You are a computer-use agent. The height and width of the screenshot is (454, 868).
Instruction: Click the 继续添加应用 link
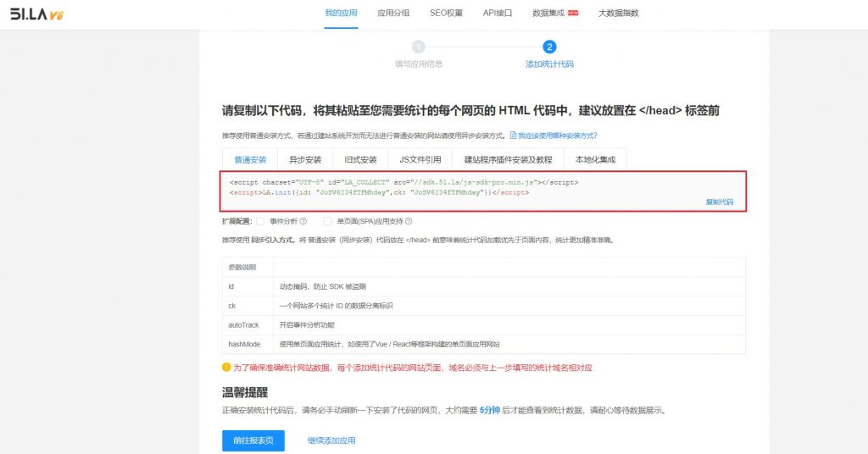[331, 440]
